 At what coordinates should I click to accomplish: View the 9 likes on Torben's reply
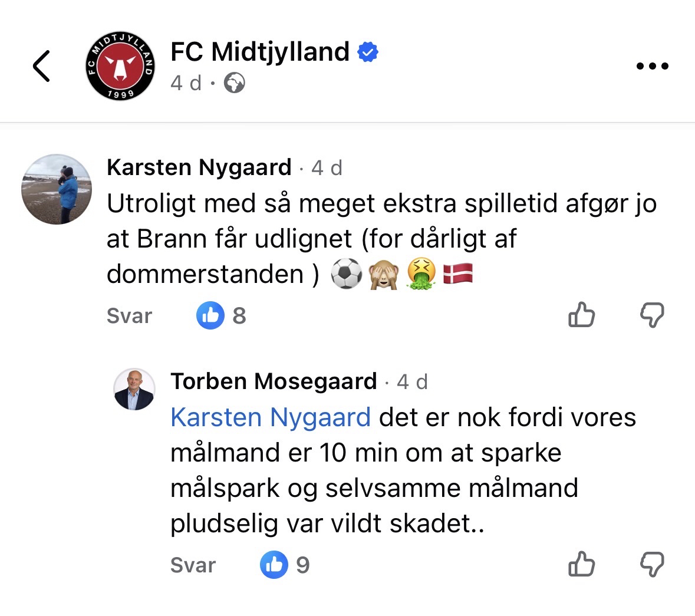(x=285, y=565)
